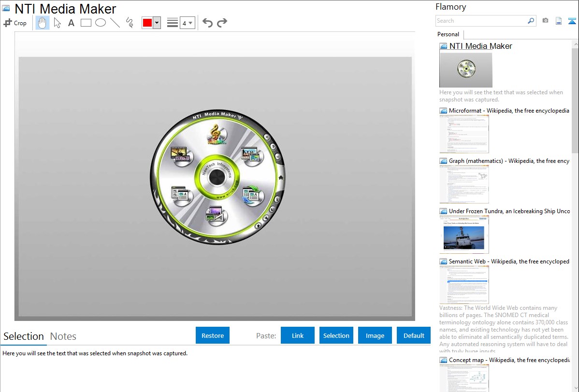Image resolution: width=579 pixels, height=392 pixels.
Task: Select the arrow pointer tool
Action: pyautogui.click(x=57, y=23)
